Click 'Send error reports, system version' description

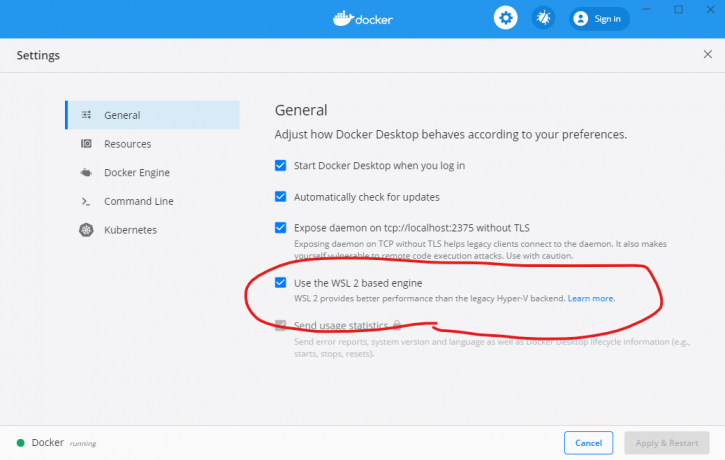tap(492, 348)
